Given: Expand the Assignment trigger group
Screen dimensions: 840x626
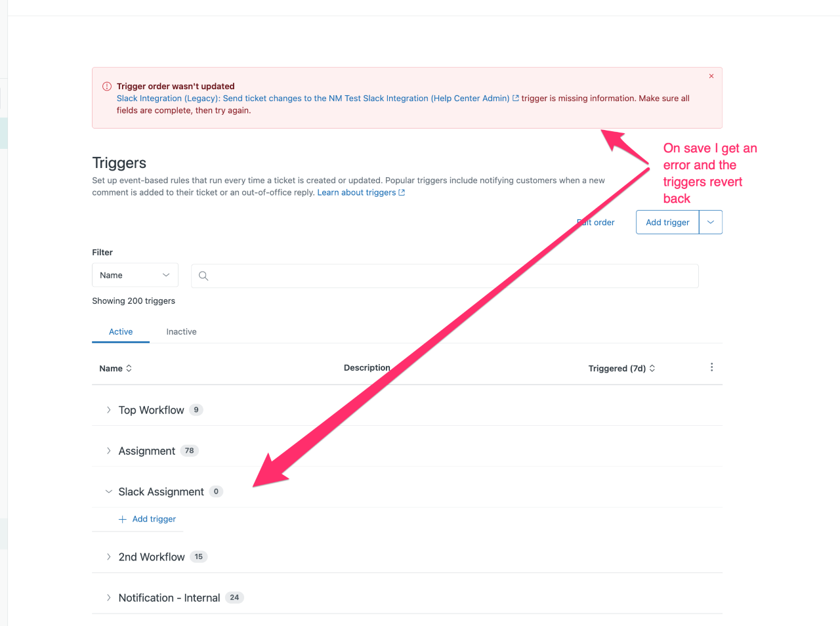Looking at the screenshot, I should (x=108, y=451).
